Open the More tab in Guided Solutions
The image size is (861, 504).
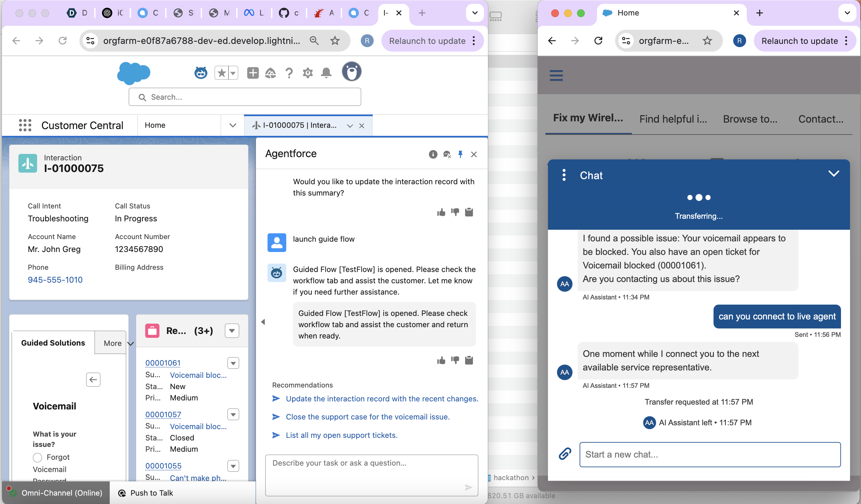pos(112,343)
